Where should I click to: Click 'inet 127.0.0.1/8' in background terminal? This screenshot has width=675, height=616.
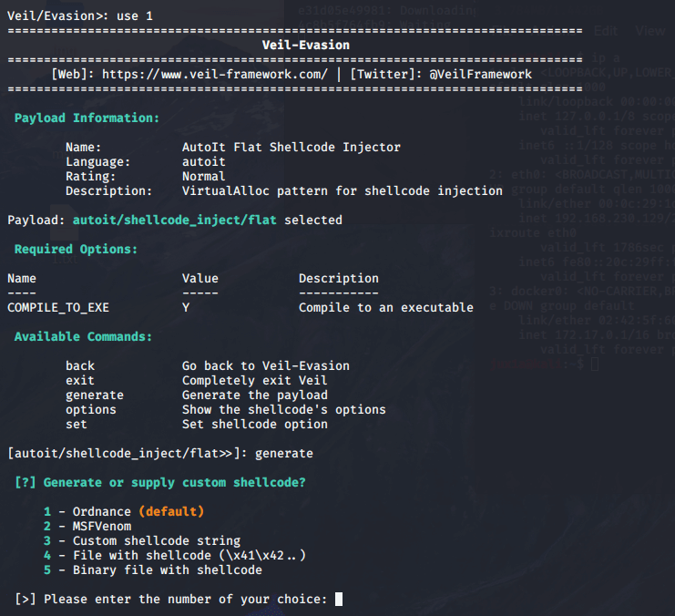pyautogui.click(x=577, y=117)
